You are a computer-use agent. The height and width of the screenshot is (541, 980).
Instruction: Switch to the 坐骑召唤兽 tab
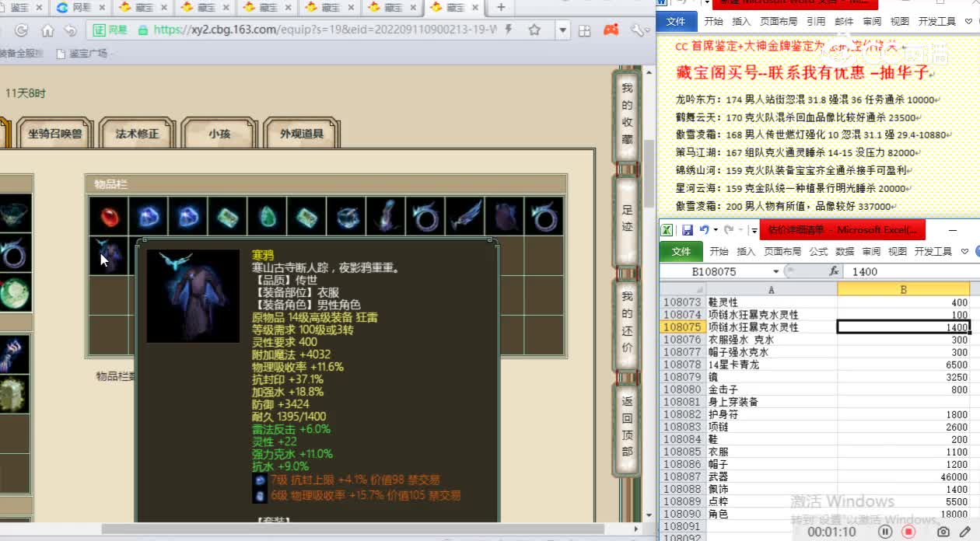click(x=54, y=134)
